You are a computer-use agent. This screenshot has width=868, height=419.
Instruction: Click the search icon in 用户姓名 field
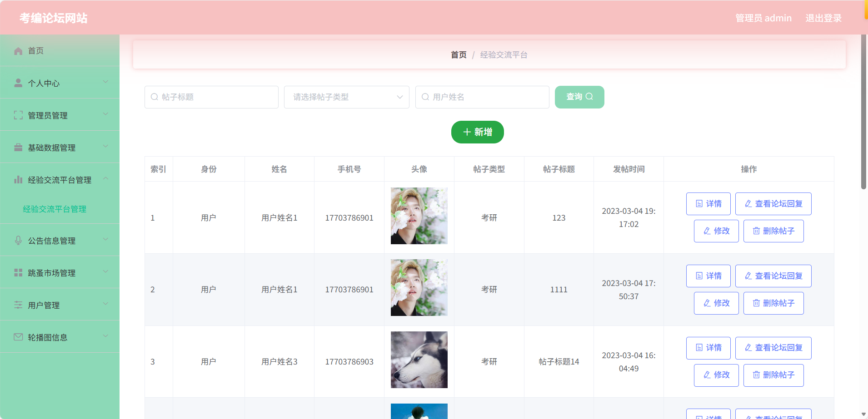[425, 97]
